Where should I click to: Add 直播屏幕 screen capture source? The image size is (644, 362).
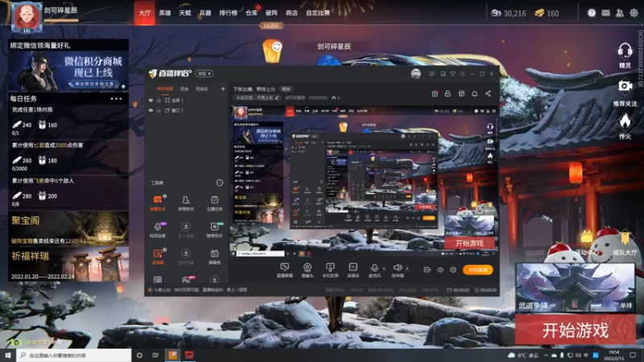tap(284, 270)
